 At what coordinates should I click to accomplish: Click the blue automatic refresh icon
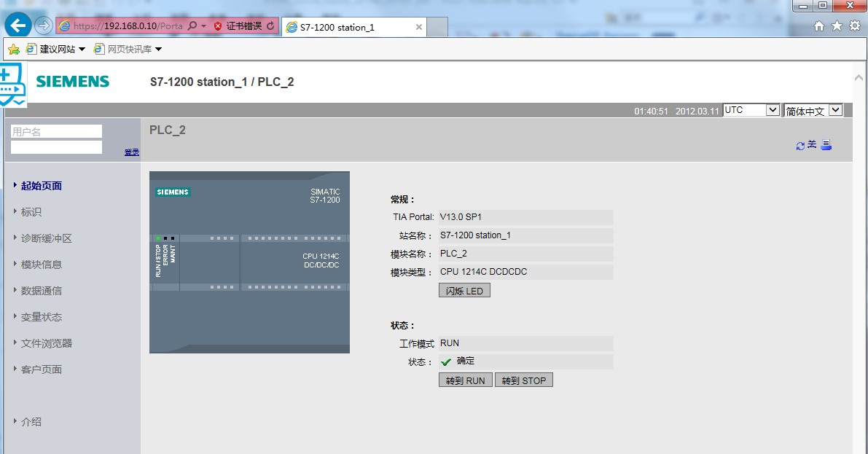tap(800, 146)
